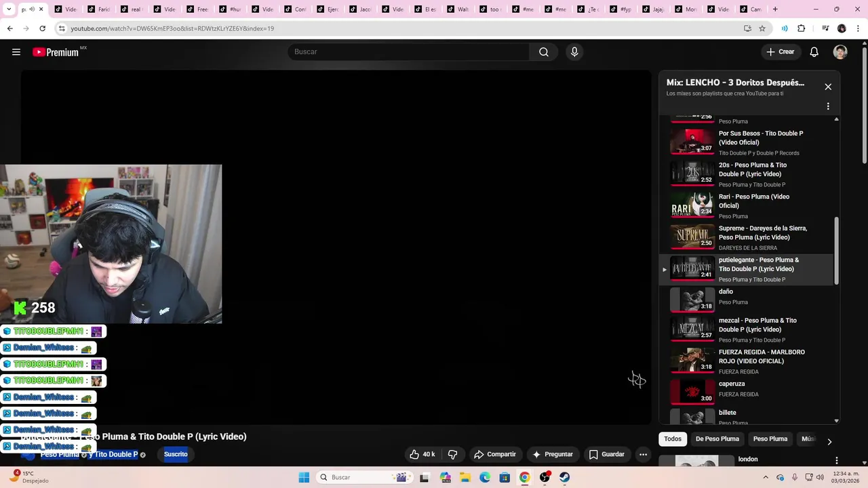This screenshot has height=488, width=868.
Task: Open more actions ellipsis below video
Action: [x=643, y=454]
